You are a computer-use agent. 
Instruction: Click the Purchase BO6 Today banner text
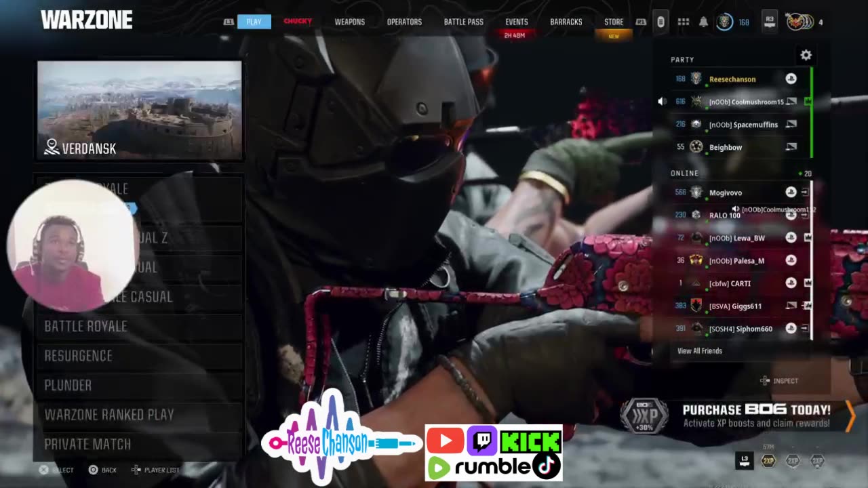pos(756,409)
